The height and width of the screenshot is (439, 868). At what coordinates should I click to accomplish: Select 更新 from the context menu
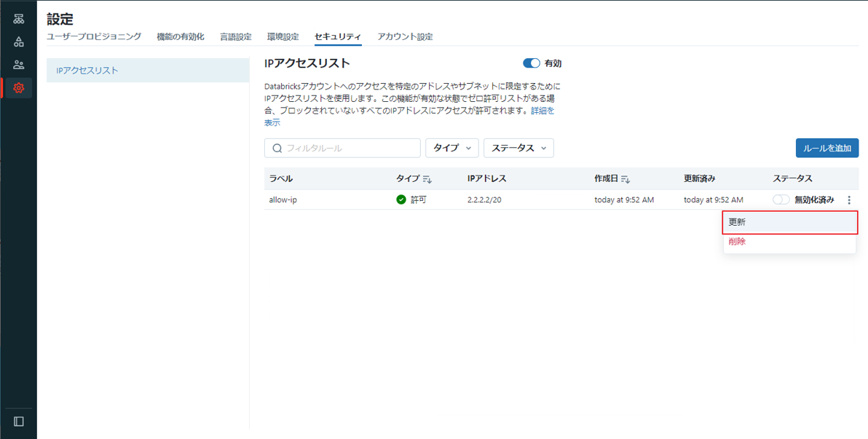[x=789, y=222]
